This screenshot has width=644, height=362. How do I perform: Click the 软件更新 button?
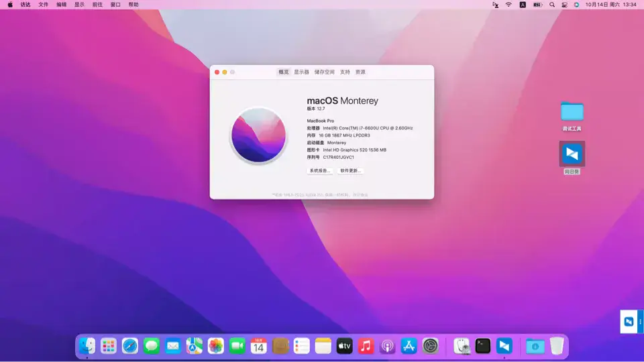(350, 171)
